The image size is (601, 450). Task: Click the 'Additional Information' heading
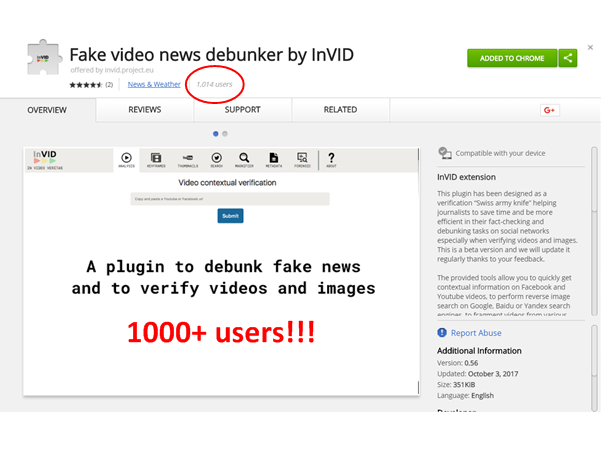[479, 351]
